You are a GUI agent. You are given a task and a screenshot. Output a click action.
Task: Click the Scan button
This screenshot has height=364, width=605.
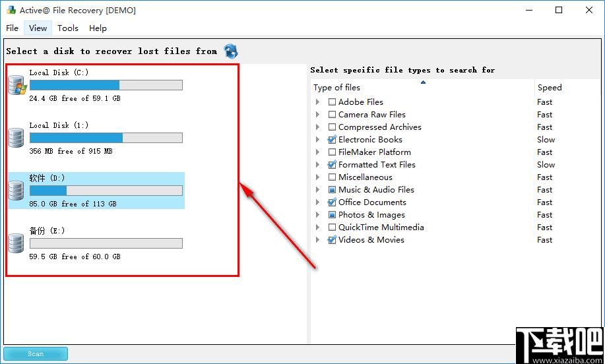36,353
